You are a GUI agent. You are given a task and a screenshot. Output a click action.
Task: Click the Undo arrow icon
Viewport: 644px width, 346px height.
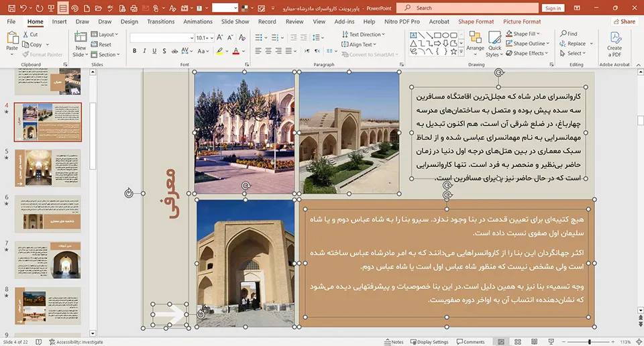[x=23, y=8]
